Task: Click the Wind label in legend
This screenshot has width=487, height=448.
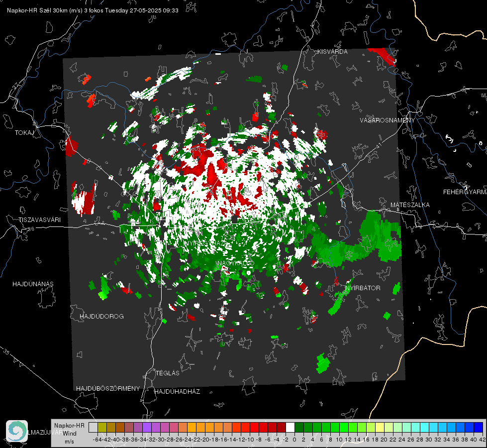Action: 70,433
